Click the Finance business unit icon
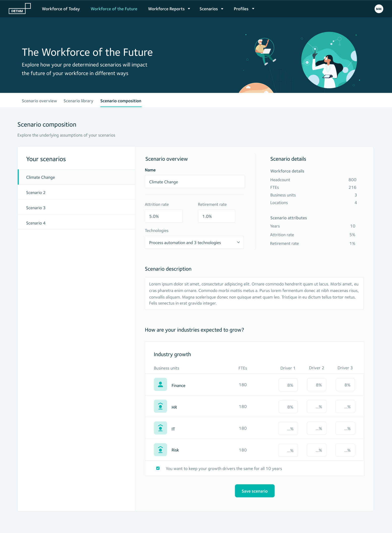The width and height of the screenshot is (392, 533). [x=160, y=384]
